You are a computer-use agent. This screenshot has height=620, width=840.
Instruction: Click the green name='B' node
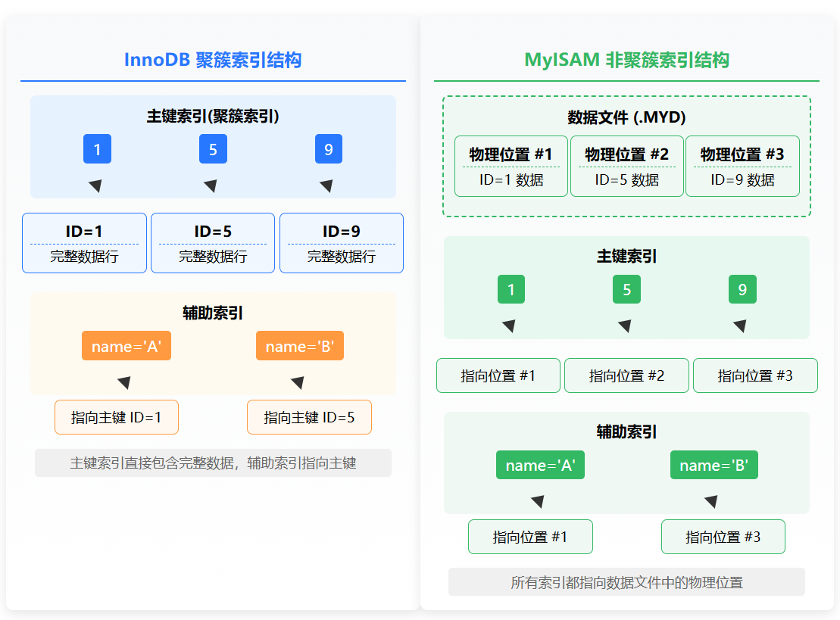pos(714,465)
